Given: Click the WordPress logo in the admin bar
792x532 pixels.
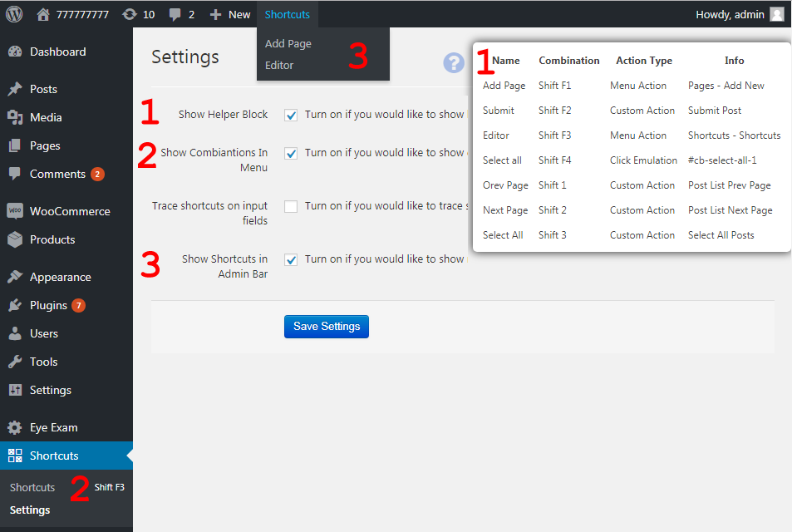Looking at the screenshot, I should tap(12, 13).
